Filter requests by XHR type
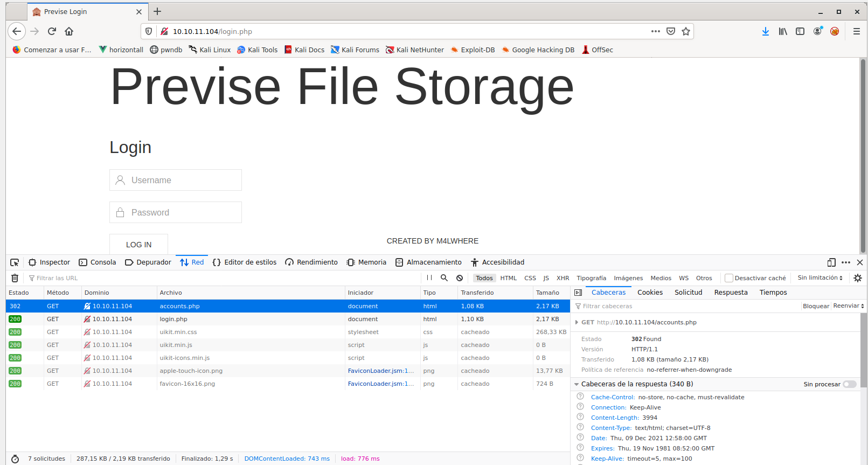The height and width of the screenshot is (465, 868). tap(563, 278)
